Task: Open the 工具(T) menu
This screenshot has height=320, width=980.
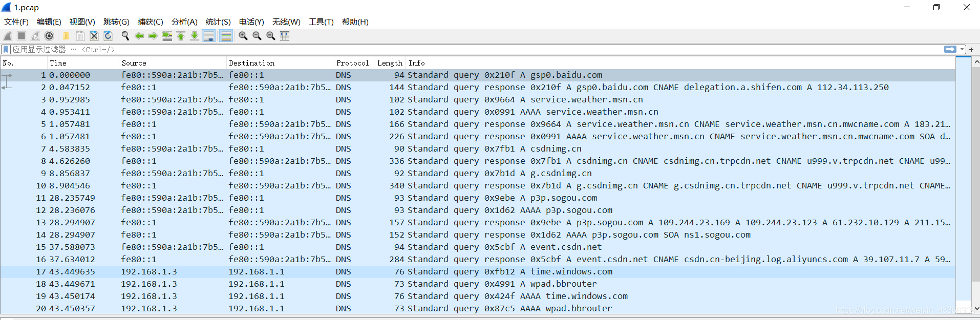Action: tap(321, 22)
